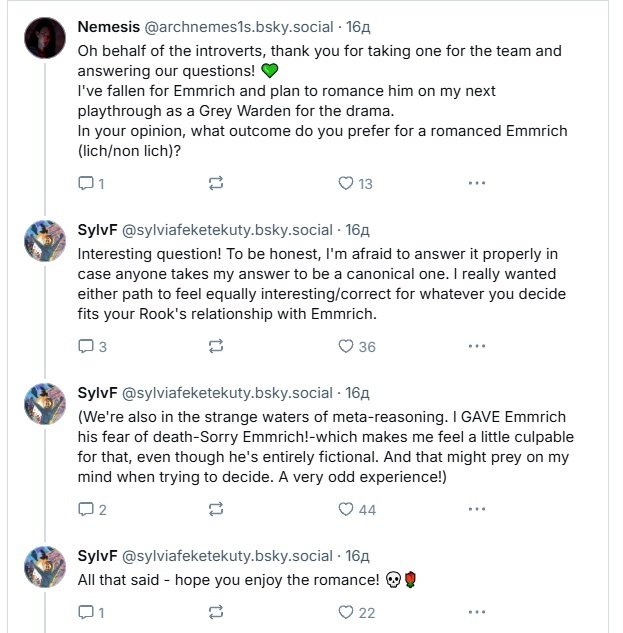Open options on the meta-reasoning post
623x633 pixels.
pos(477,509)
